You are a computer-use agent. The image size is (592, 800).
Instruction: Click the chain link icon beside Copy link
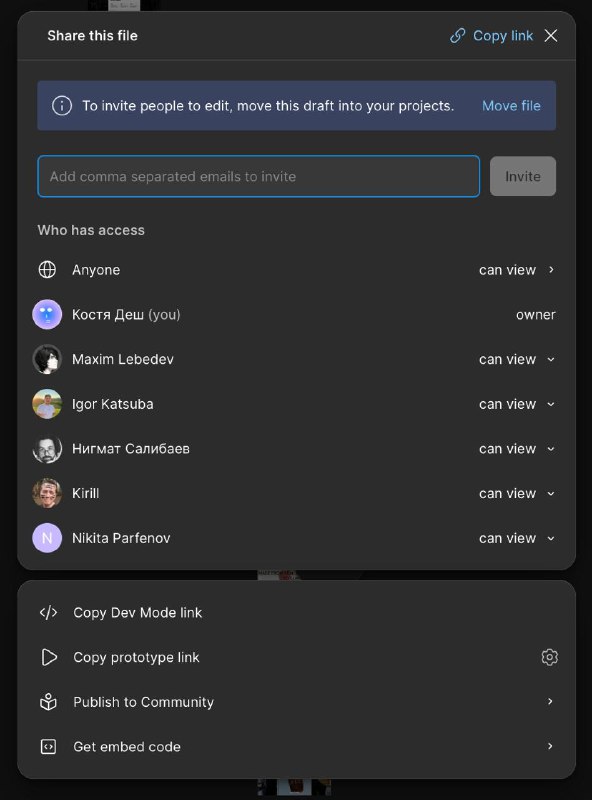457,36
